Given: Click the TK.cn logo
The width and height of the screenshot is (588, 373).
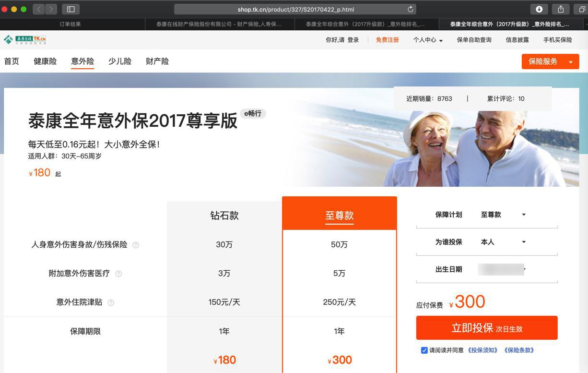Looking at the screenshot, I should [x=25, y=39].
